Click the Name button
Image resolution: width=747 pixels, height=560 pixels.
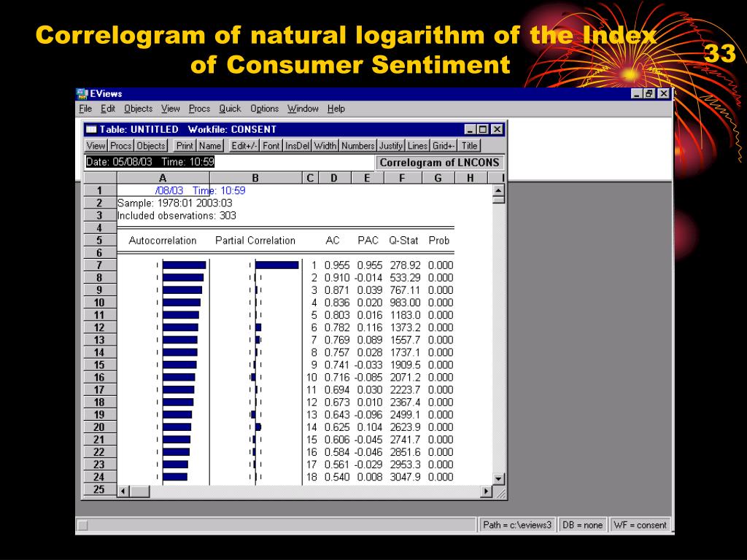tap(209, 146)
